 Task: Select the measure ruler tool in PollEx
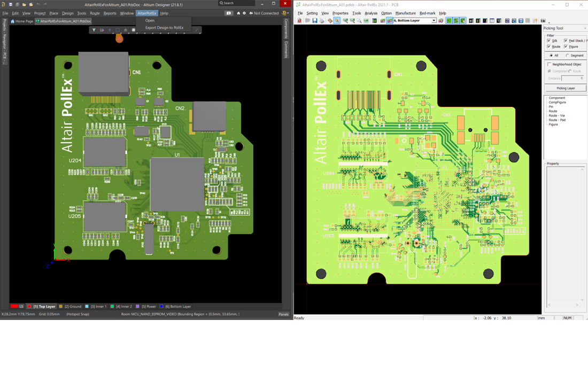pos(330,21)
